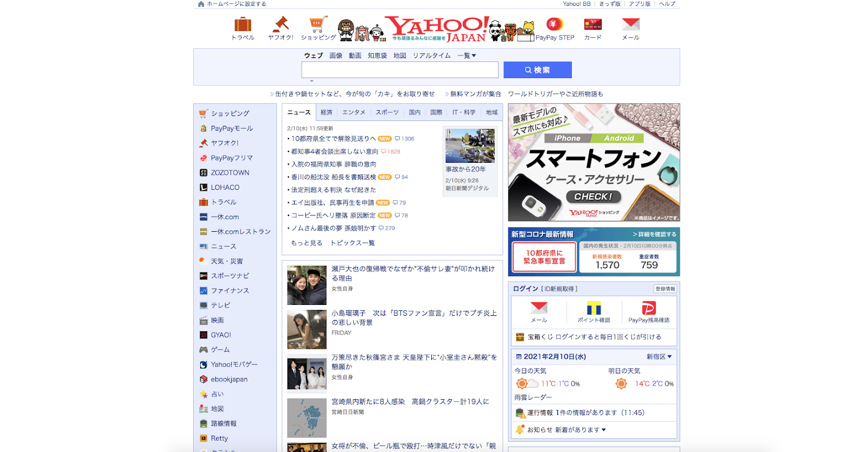The width and height of the screenshot is (868, 452).
Task: Switch to the 国際 news tab
Action: 436,112
